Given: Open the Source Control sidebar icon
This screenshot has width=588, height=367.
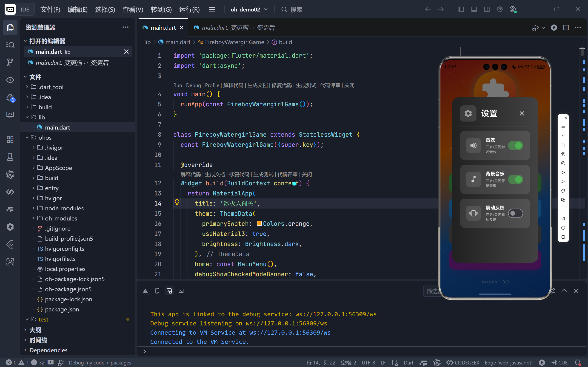Looking at the screenshot, I should [x=10, y=62].
